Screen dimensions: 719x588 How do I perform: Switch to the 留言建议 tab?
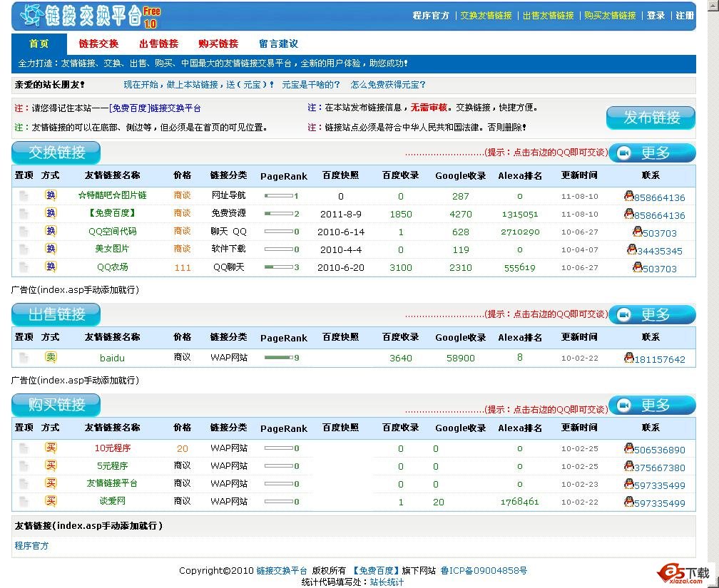(277, 43)
